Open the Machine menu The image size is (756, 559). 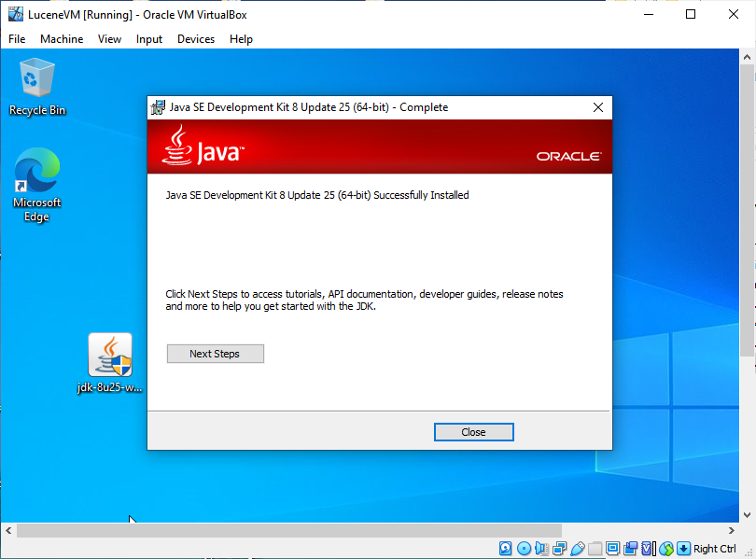point(62,39)
